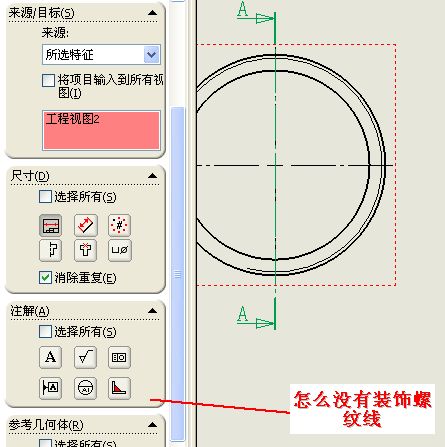
Task: Click hole callout icon
Action: click(x=119, y=250)
